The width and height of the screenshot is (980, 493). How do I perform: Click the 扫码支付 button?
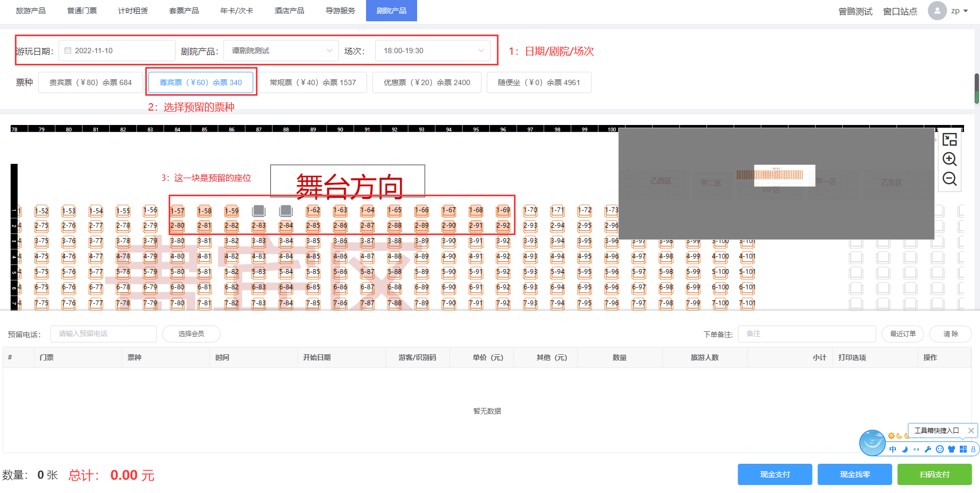tap(934, 474)
